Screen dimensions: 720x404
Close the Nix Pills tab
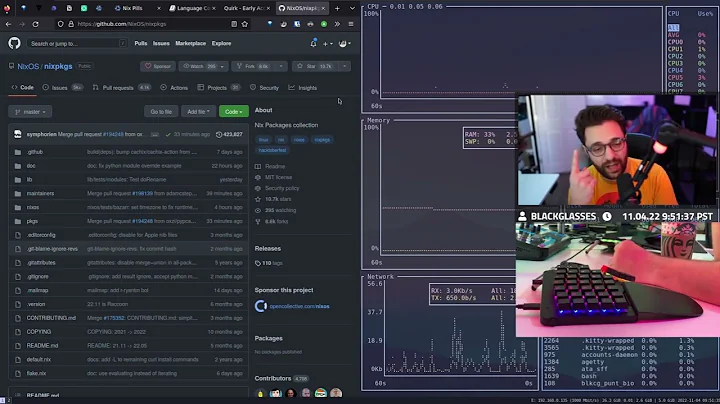click(x=159, y=8)
